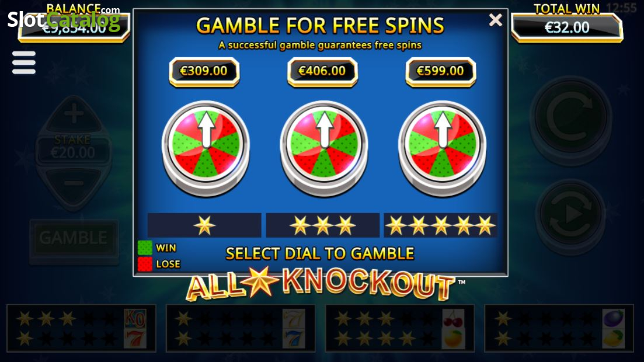Choose the single star free spins bar
Viewport: 644px width, 362px height.
pos(204,225)
